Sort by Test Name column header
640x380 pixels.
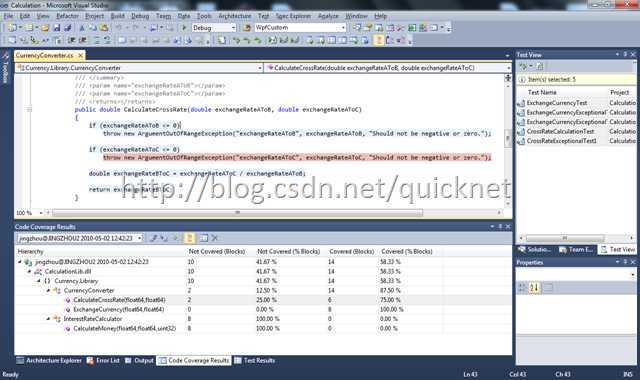(542, 92)
